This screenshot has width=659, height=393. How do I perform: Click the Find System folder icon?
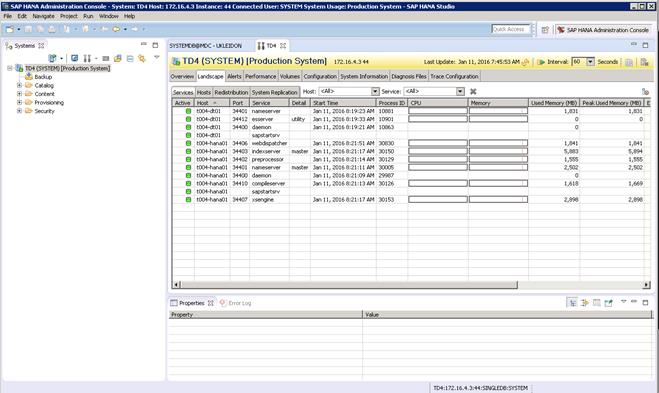[118, 58]
